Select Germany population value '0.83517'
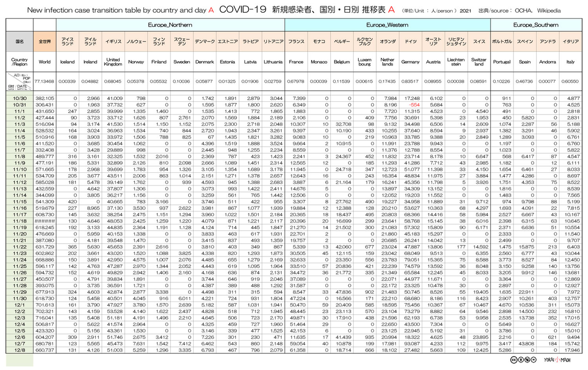This screenshot has width=588, height=370. coord(411,82)
